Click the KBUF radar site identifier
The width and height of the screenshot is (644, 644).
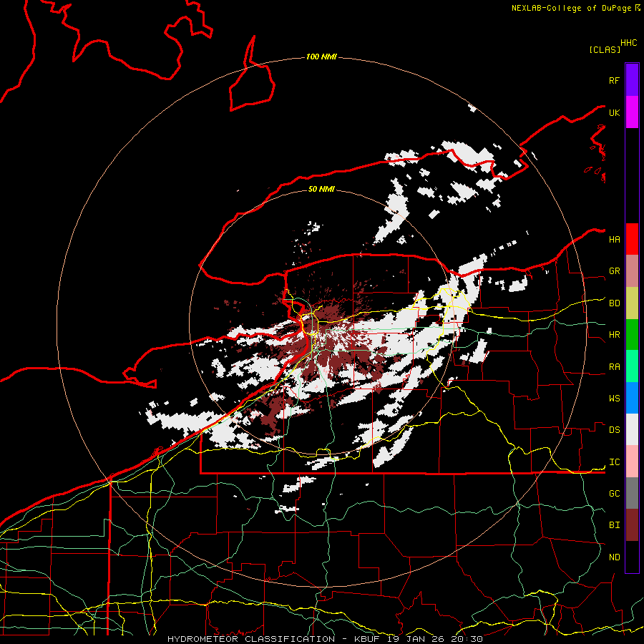(368, 639)
